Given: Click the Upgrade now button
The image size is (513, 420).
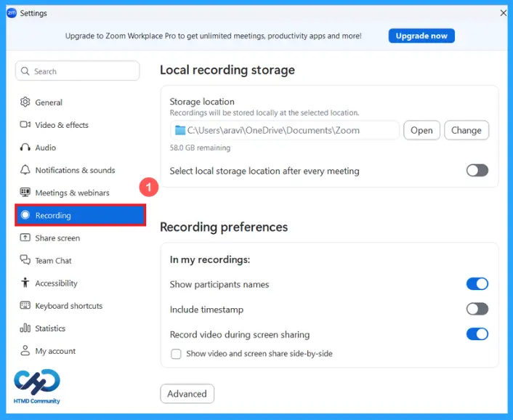Looking at the screenshot, I should 421,36.
